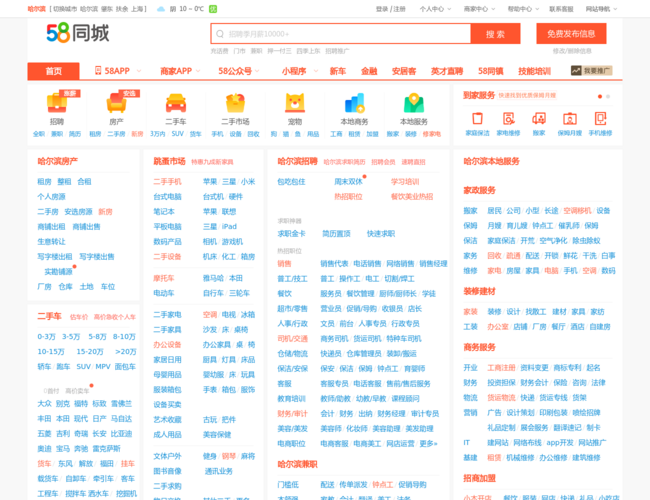Expand the 网站导航 dropdown
650x500 pixels.
pos(601,9)
